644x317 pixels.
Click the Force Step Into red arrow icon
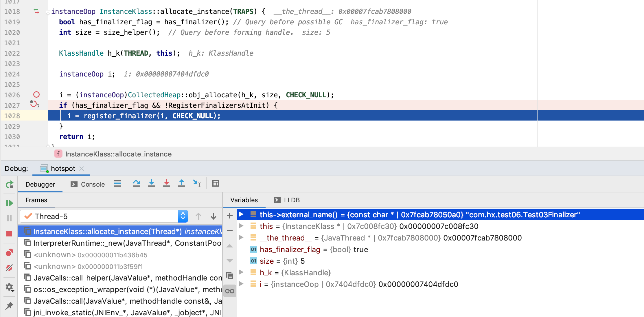tap(166, 183)
